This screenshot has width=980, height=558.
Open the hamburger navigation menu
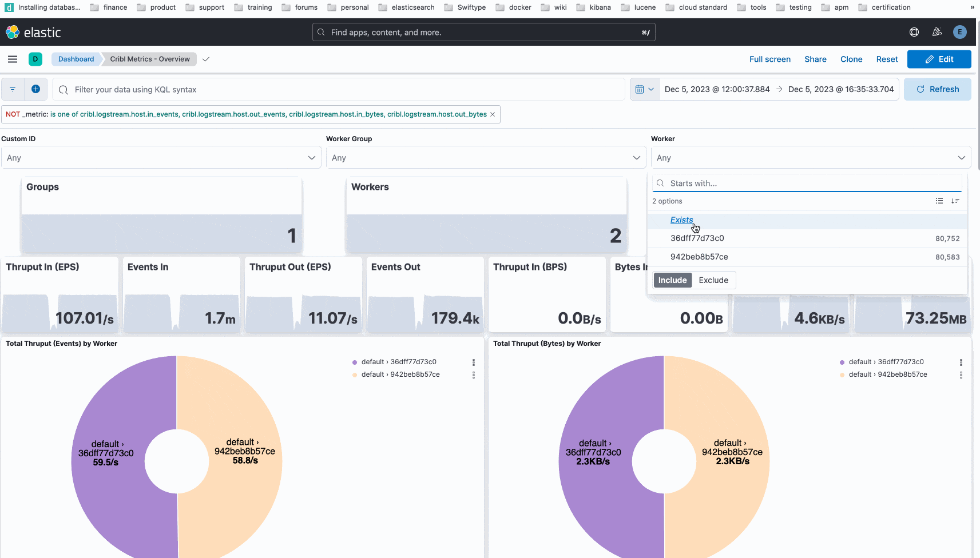coord(13,59)
